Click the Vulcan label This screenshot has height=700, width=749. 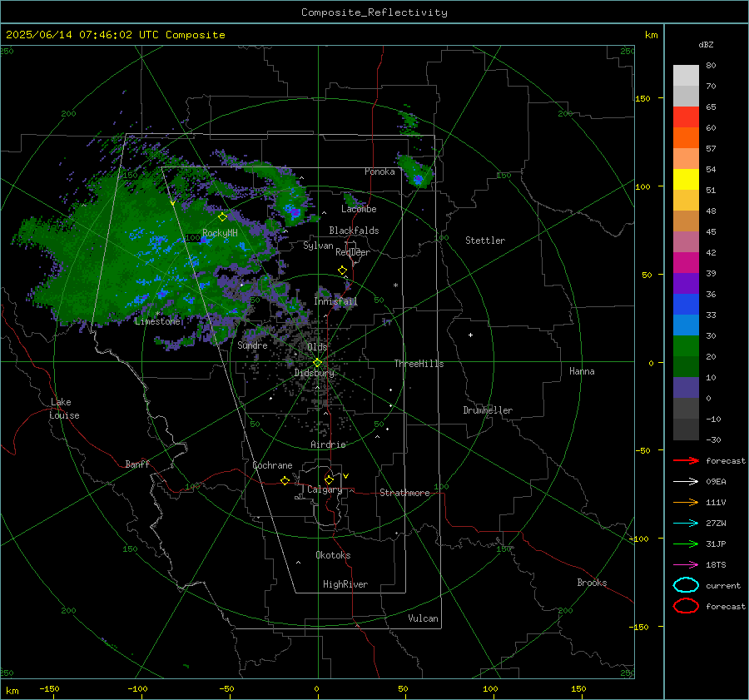point(423,618)
